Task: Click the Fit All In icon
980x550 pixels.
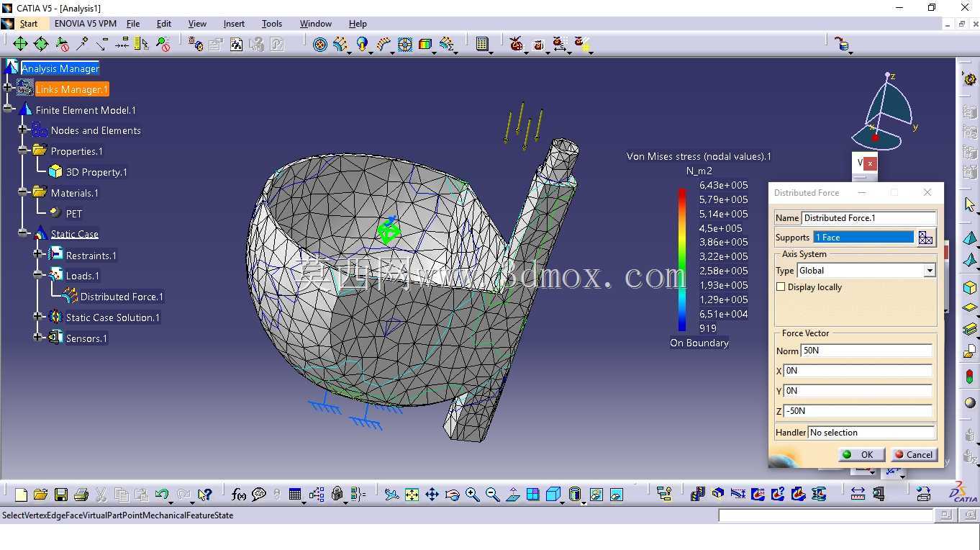Action: point(412,495)
